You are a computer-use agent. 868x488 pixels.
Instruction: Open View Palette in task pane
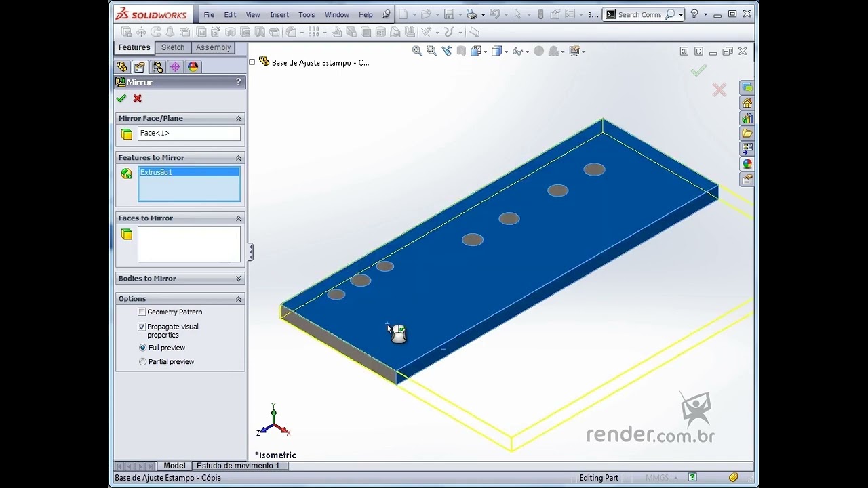[747, 148]
